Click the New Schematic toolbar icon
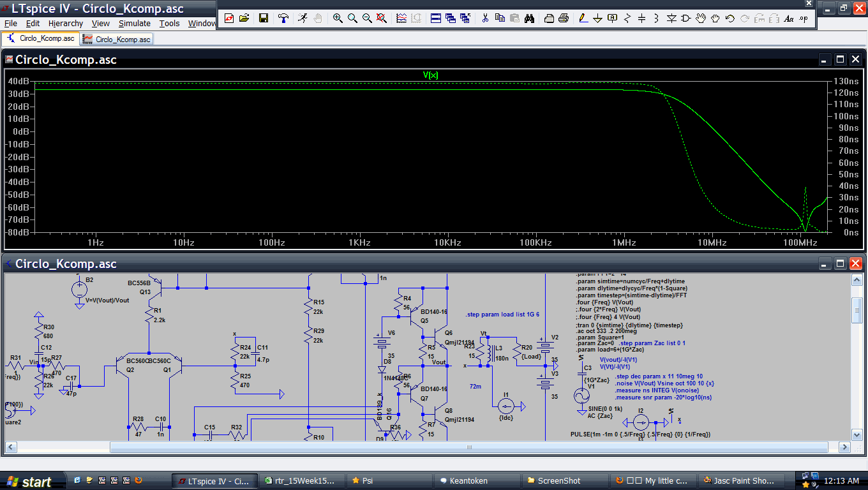868x490 pixels. (x=229, y=19)
